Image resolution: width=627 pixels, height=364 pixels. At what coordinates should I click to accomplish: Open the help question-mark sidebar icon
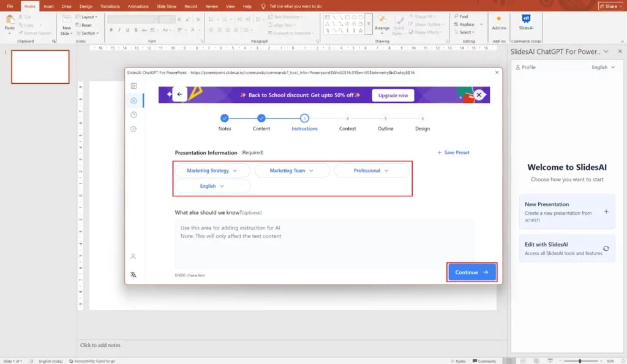[133, 114]
